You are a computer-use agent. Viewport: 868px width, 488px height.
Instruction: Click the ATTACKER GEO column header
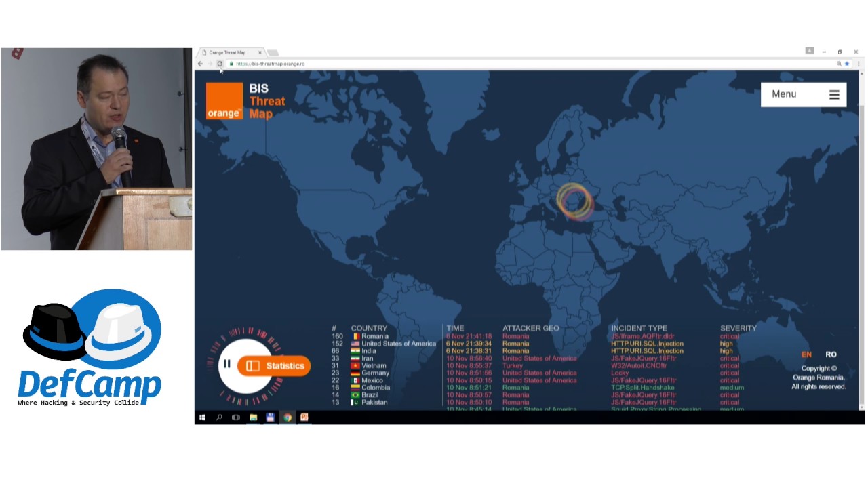click(530, 328)
